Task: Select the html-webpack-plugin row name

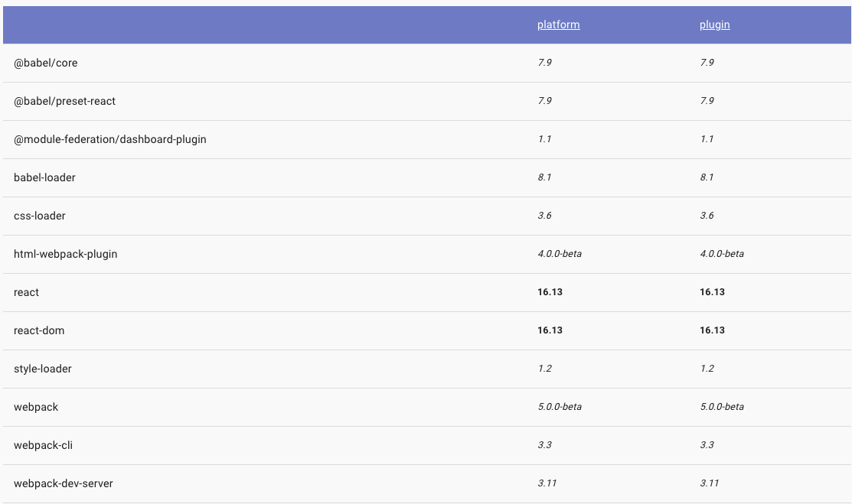Action: click(x=65, y=254)
